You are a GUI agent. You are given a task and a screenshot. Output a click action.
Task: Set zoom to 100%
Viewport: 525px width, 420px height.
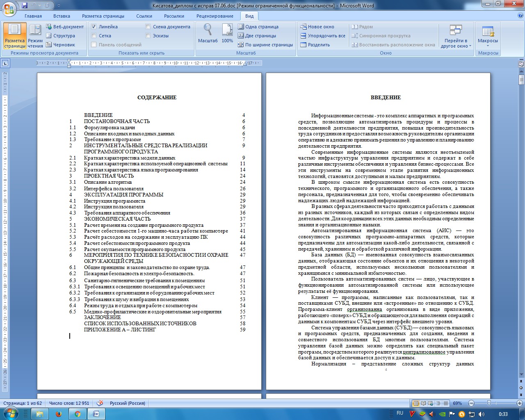(x=227, y=34)
